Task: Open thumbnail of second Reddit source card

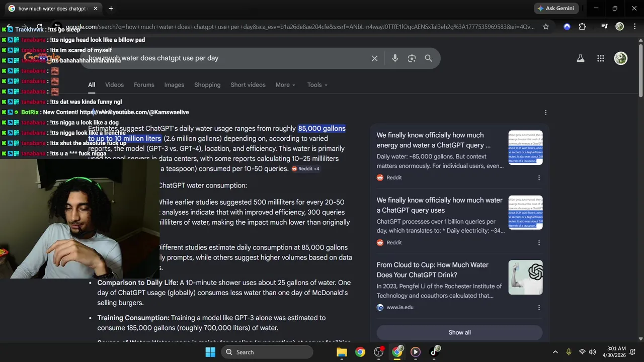Action: click(x=525, y=213)
